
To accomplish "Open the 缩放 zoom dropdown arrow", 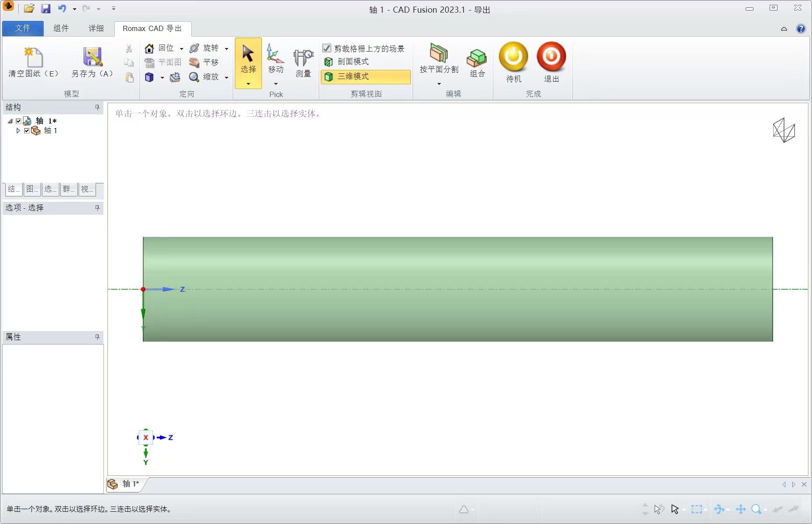I will click(227, 77).
